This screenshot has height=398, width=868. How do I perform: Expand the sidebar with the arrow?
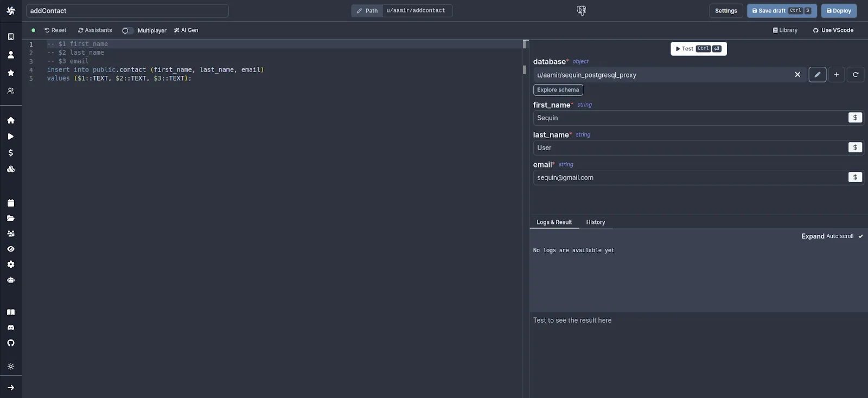(x=11, y=388)
